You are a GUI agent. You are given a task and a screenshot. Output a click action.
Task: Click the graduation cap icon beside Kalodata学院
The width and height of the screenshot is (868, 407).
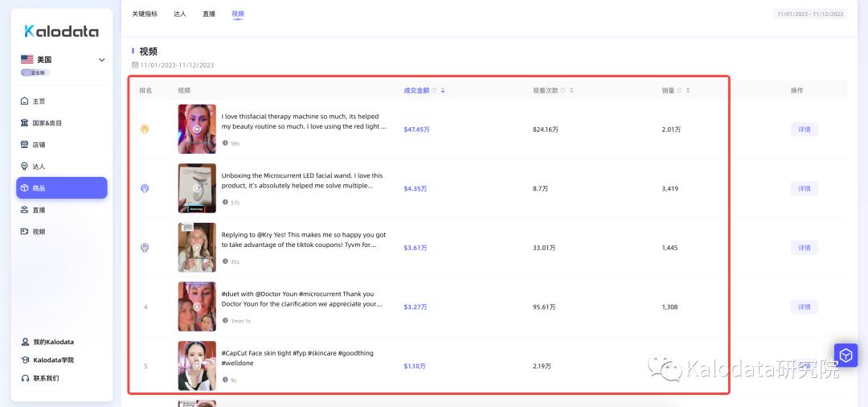(x=25, y=360)
